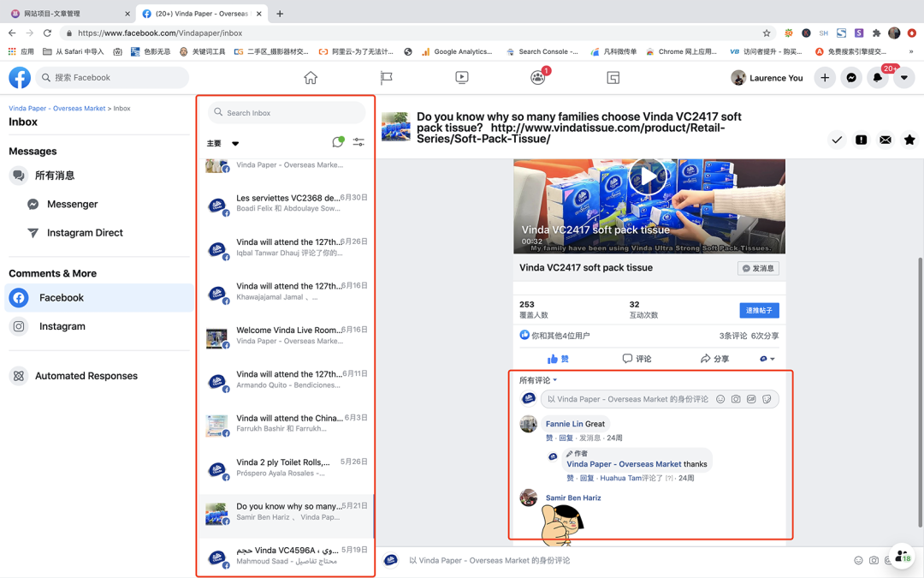The image size is (924, 578).
Task: Click the 发消息 send message button
Action: [x=758, y=268]
